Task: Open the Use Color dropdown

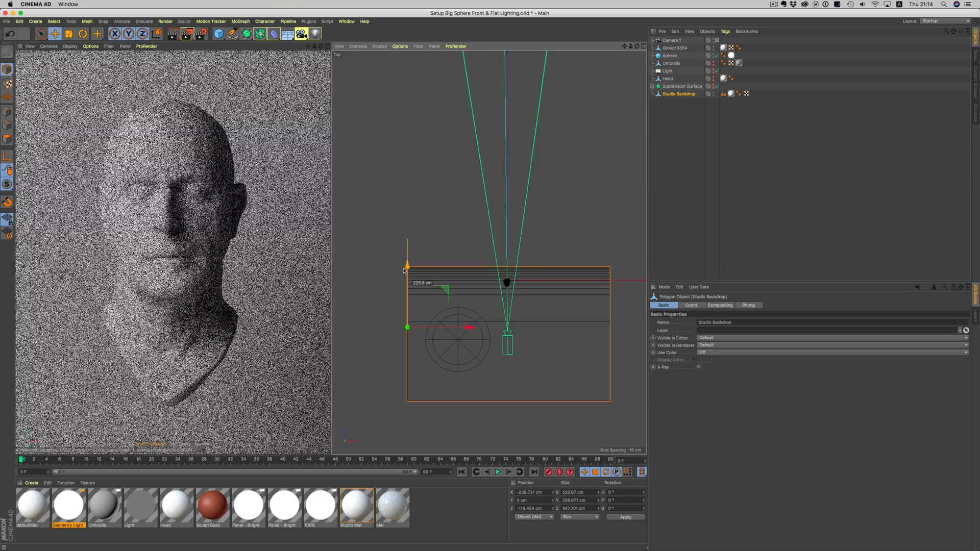Action: coord(832,353)
